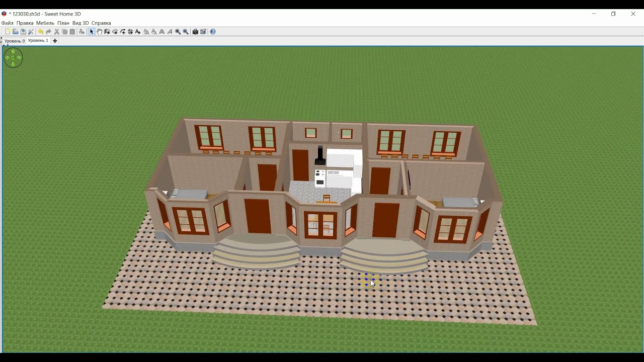
Task: Choose the Create dimensions tool
Action: pyautogui.click(x=130, y=32)
